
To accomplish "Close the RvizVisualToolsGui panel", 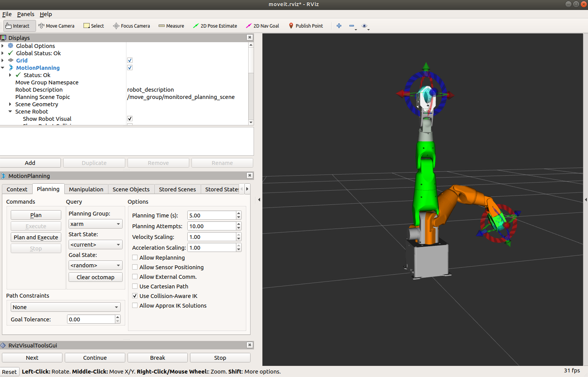I will click(250, 345).
